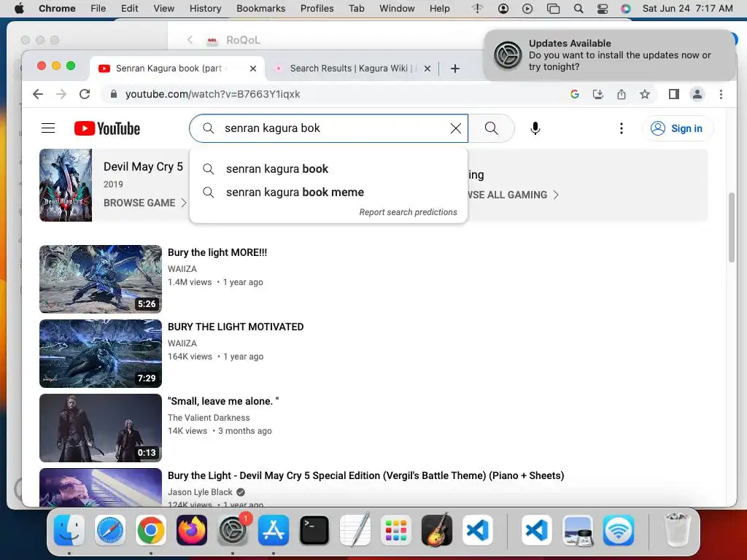Screen dimensions: 747x560
Task: Open Siri from the menu bar
Action: click(626, 9)
